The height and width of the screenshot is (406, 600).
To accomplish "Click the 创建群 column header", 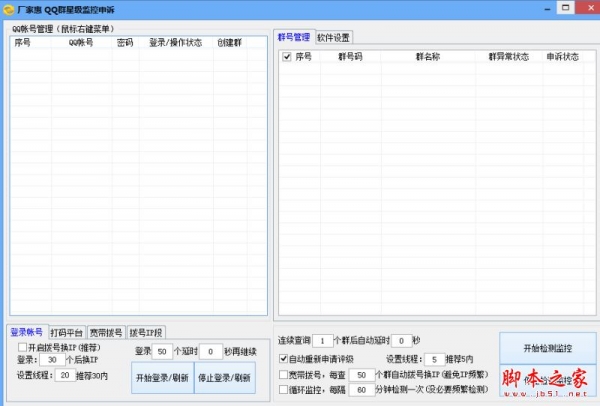I will pos(230,42).
